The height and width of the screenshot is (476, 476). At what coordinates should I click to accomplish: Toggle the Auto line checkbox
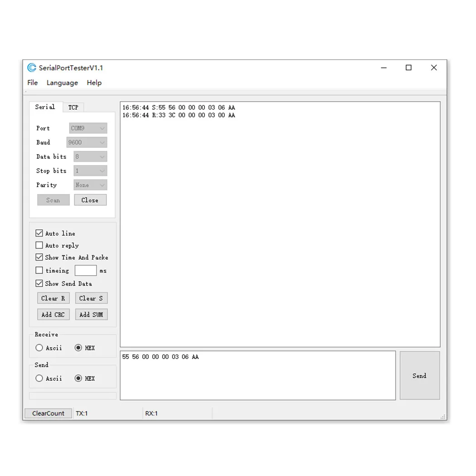point(39,233)
